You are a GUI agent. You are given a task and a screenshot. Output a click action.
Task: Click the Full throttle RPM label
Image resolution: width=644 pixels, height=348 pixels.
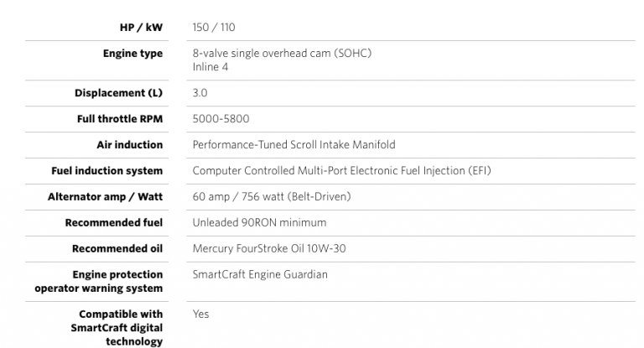coord(120,119)
